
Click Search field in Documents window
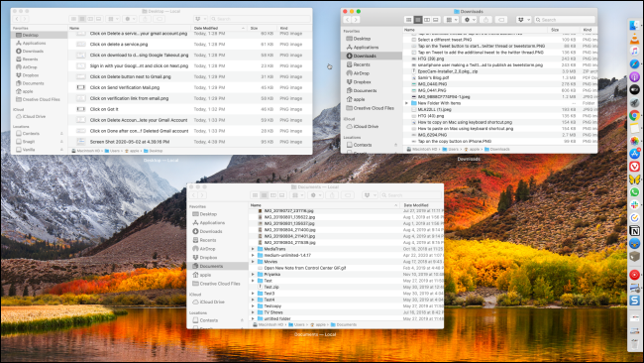[410, 195]
